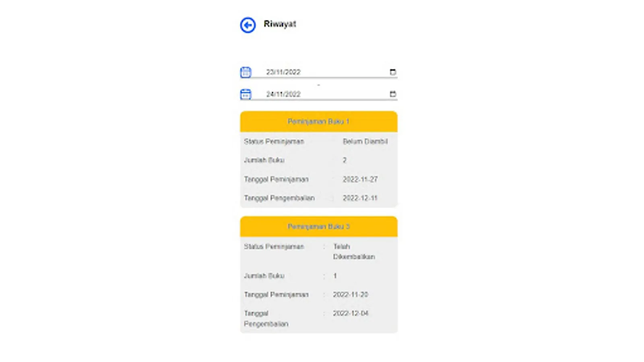The width and height of the screenshot is (644, 362).
Task: Click Tanggal Peminjaman label in Peminjaman Buku 1
Action: tap(276, 179)
